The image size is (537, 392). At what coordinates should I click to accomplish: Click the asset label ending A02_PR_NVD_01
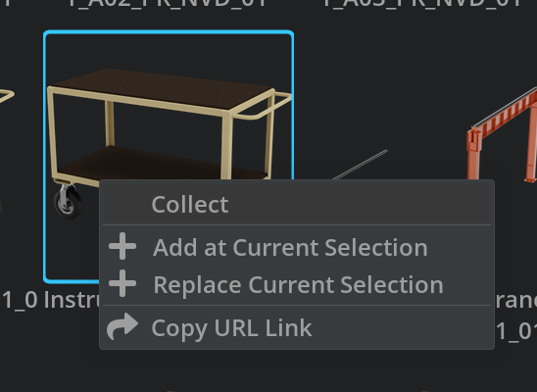click(x=168, y=3)
